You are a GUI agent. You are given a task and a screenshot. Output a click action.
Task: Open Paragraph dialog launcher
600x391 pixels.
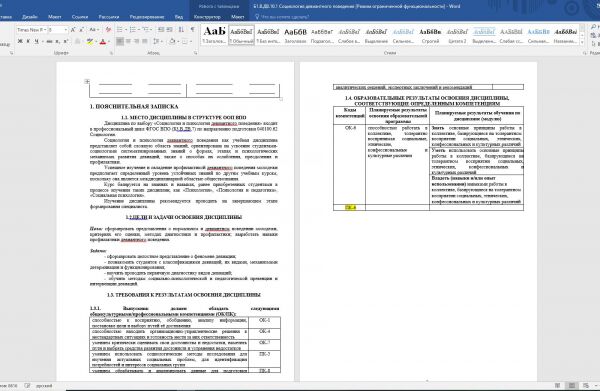(x=196, y=53)
